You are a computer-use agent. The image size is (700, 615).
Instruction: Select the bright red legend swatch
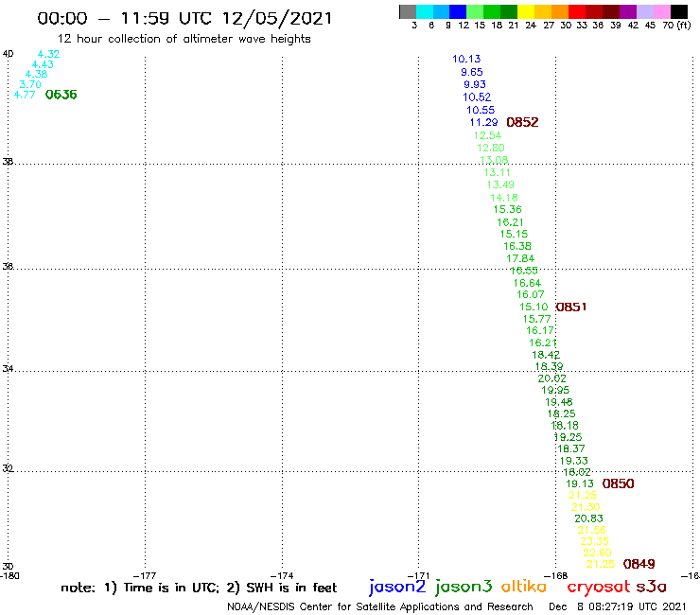(x=577, y=11)
